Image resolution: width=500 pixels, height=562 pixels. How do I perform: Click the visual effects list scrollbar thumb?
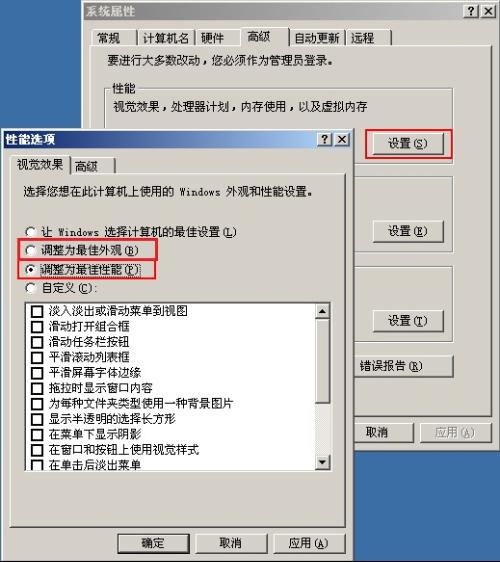coord(322,361)
